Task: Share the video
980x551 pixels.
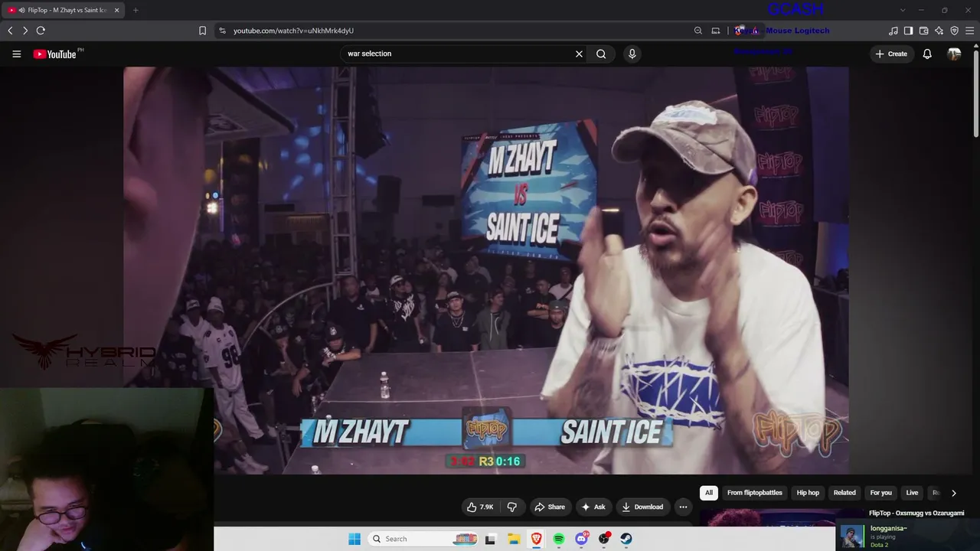Action: point(550,507)
